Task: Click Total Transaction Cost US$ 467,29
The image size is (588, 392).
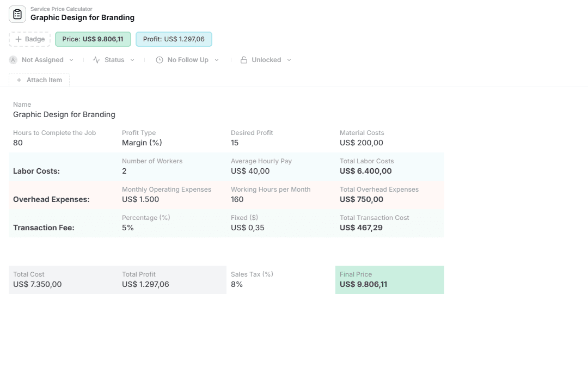Action: click(x=361, y=228)
